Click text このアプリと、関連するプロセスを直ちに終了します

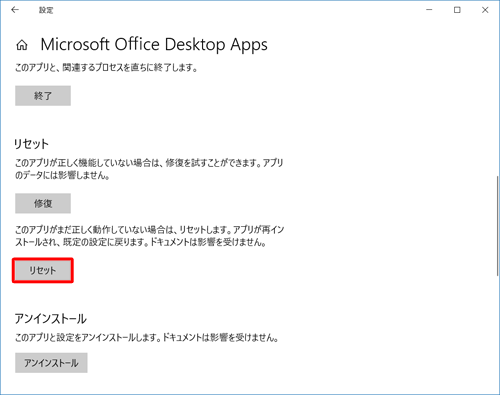pos(106,68)
